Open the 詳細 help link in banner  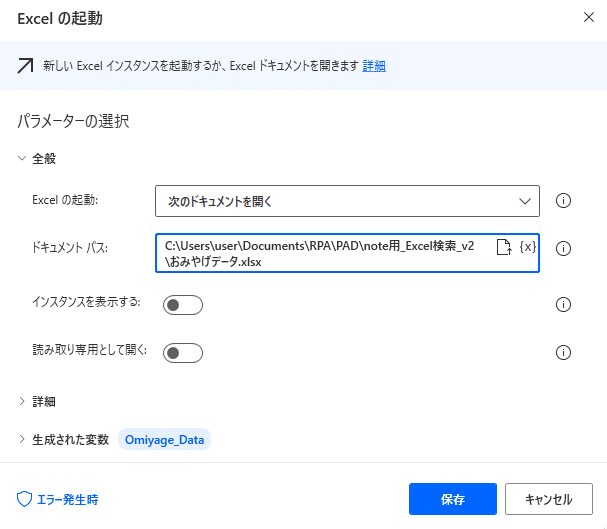[x=374, y=66]
